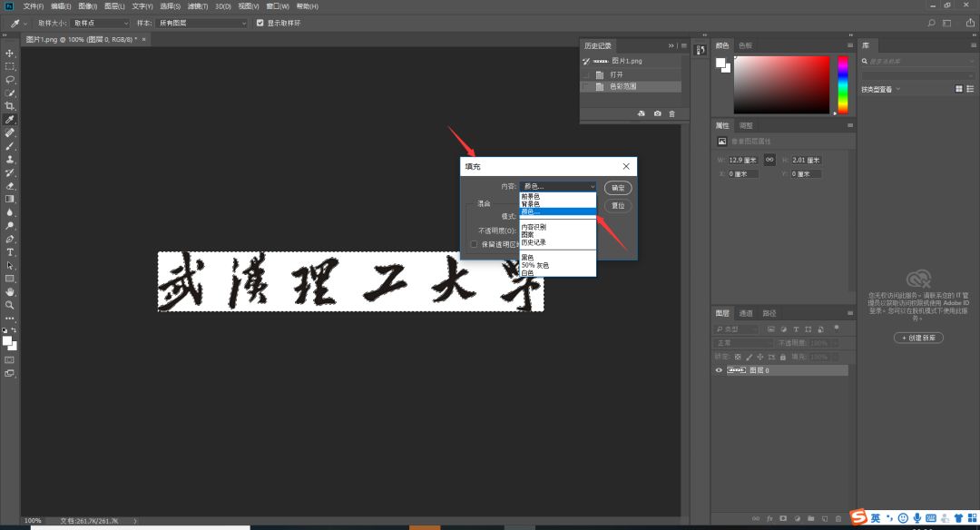The width and height of the screenshot is (980, 530).
Task: Pick a color in the red color field
Action: [x=781, y=85]
